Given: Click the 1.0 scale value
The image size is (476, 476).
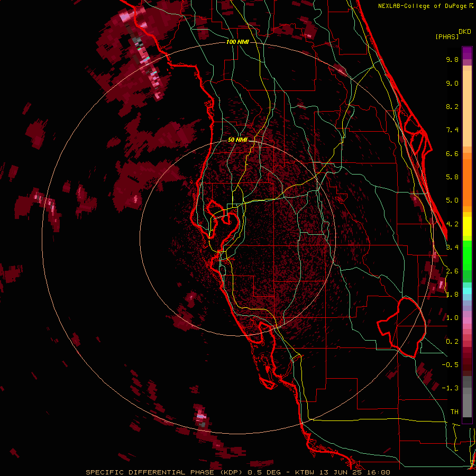Looking at the screenshot, I should coord(452,318).
